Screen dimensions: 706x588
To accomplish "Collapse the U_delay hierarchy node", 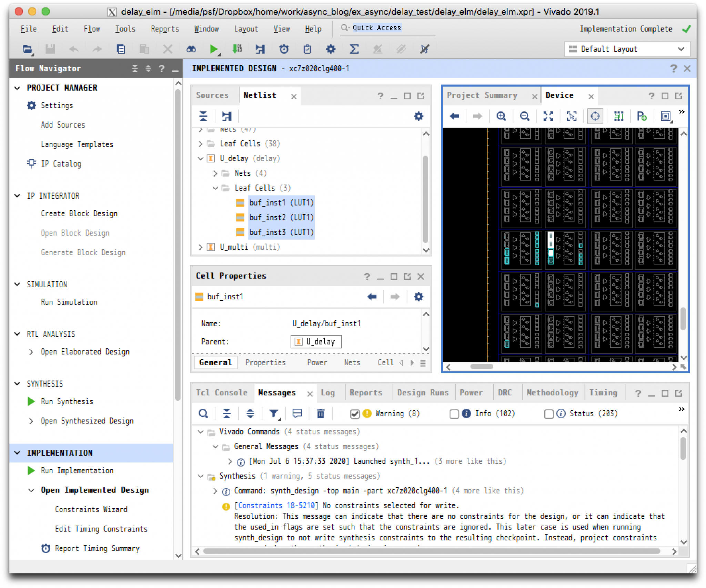I will coord(201,159).
